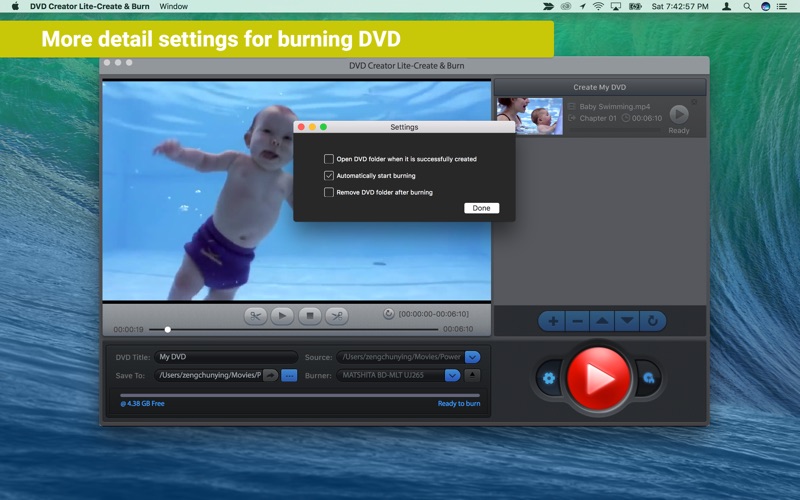Image resolution: width=800 pixels, height=500 pixels.
Task: Start creating DVD with the big red button
Action: click(598, 379)
